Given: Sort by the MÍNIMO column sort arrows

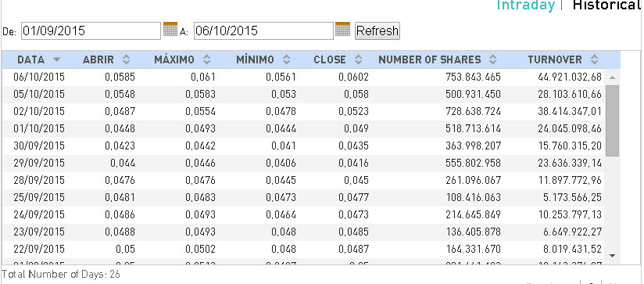Looking at the screenshot, I should pos(287,59).
